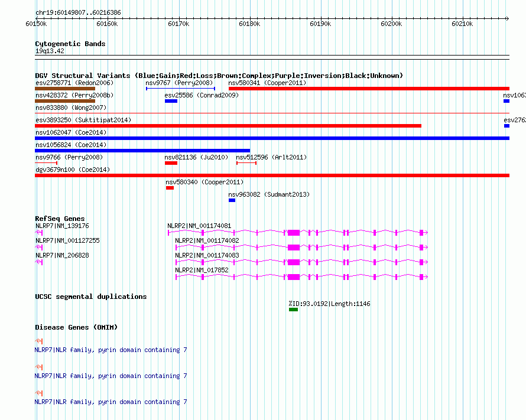This screenshot has width=526, height=420.
Task: Click the DGV Structural Variants track title
Action: click(219, 76)
